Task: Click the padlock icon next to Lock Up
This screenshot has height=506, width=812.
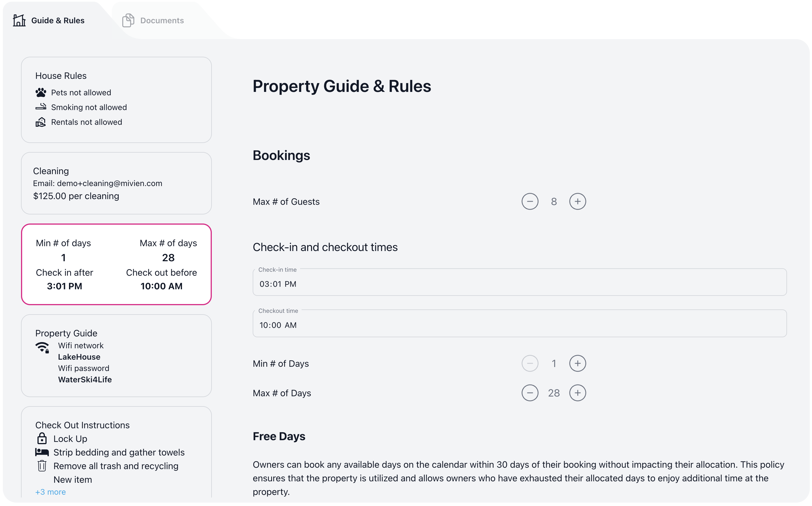Action: 42,439
